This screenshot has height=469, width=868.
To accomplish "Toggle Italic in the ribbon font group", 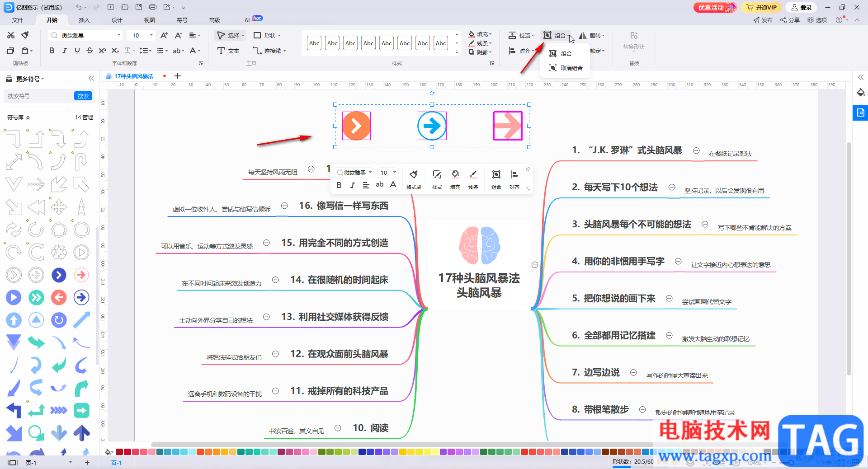I will [x=64, y=51].
